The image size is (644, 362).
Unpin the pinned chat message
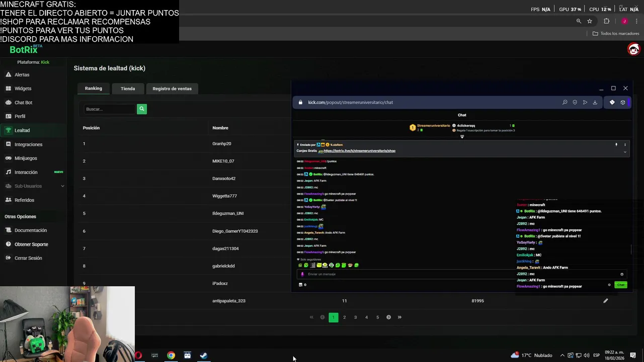616,145
